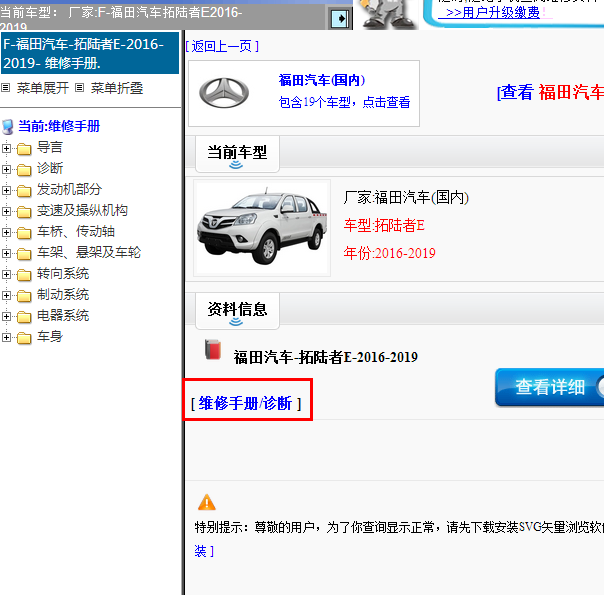
Task: Open the 发动机部分 tree item
Action: tap(69, 189)
